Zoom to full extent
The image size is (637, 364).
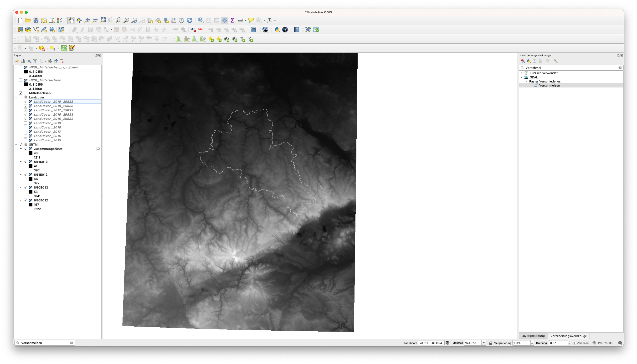coord(103,20)
